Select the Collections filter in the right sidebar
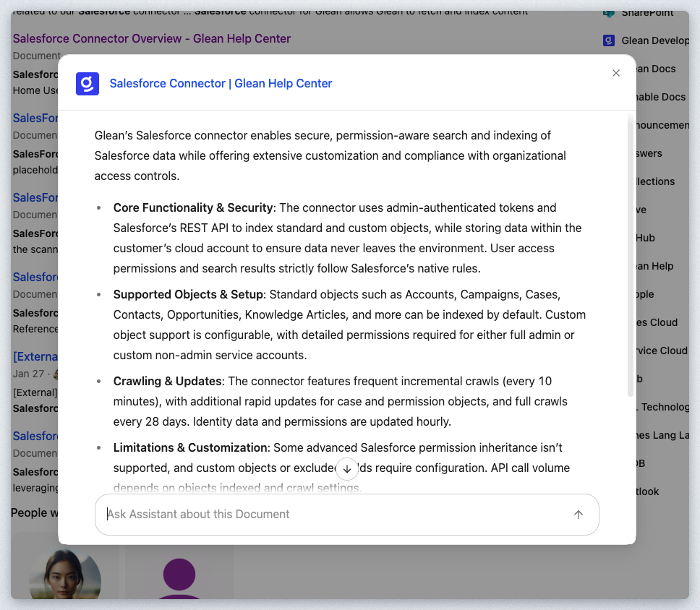This screenshot has width=700, height=610. coord(655,181)
